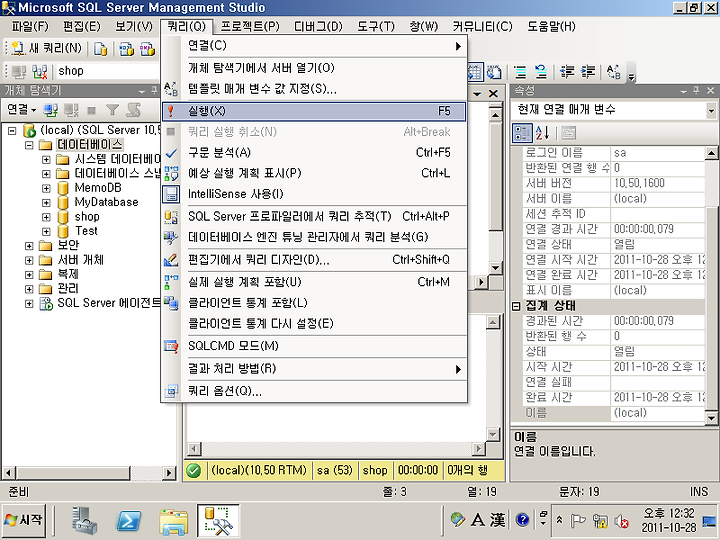Select 개체 탐색기에서 서버 열기(O)

[x=314, y=68]
